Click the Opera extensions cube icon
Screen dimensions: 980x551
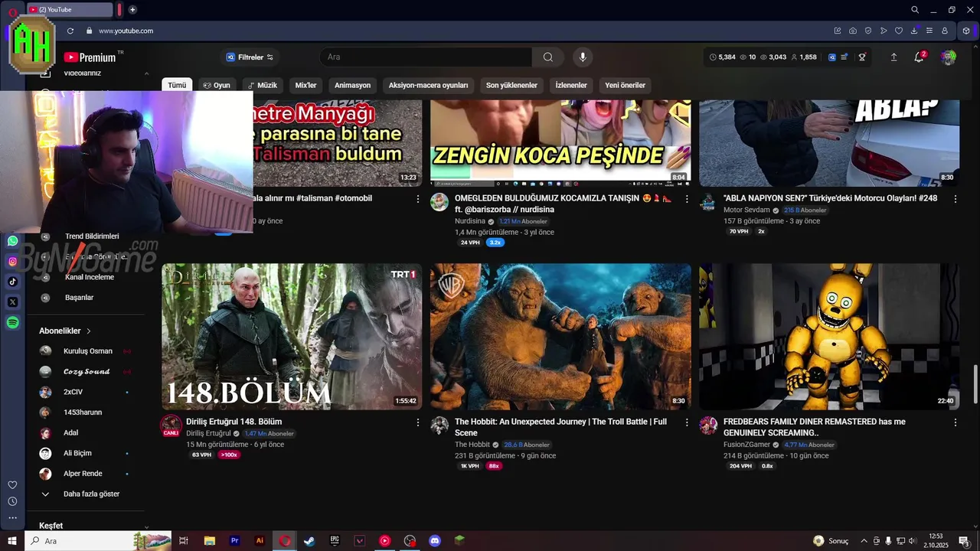pyautogui.click(x=966, y=31)
